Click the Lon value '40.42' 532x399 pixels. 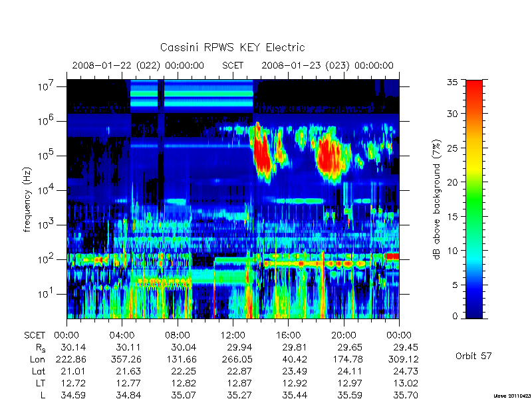[x=295, y=359]
